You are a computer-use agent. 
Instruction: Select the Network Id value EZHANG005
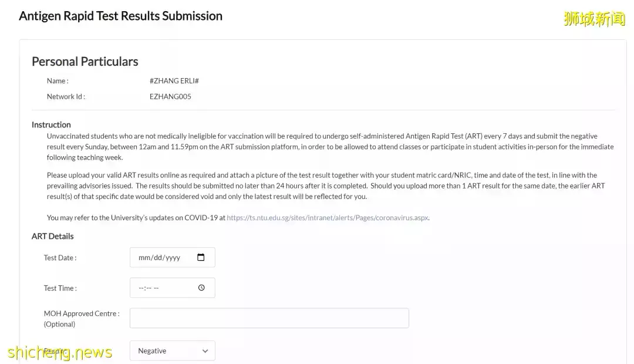(170, 97)
